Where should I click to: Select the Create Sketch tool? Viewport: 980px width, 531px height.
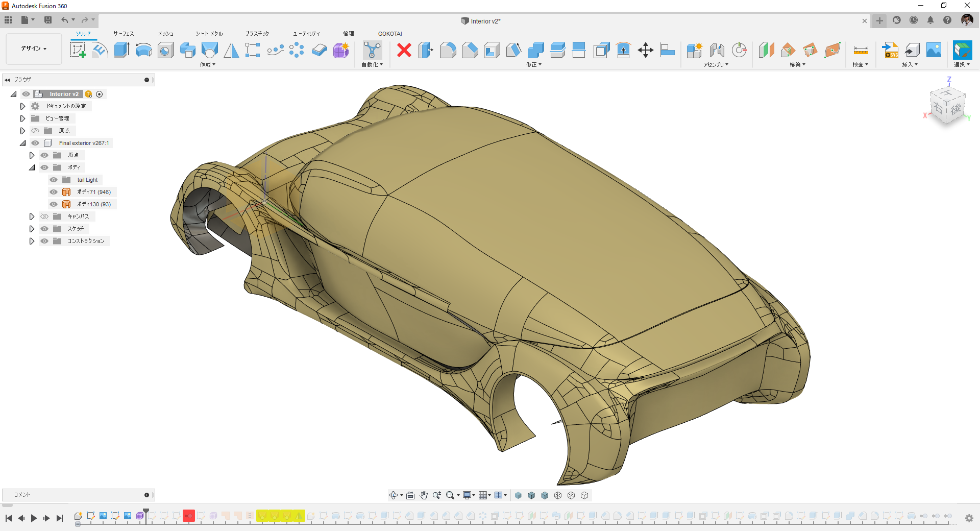tap(78, 50)
